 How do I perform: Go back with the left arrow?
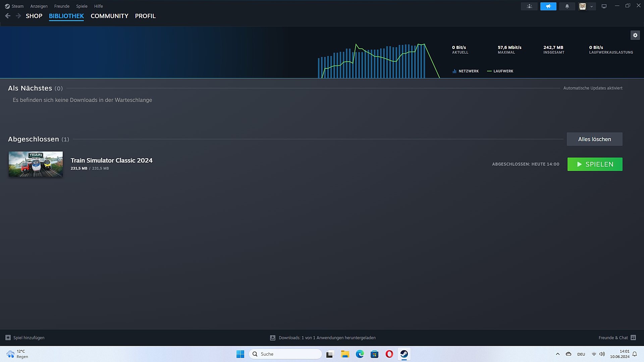(8, 16)
